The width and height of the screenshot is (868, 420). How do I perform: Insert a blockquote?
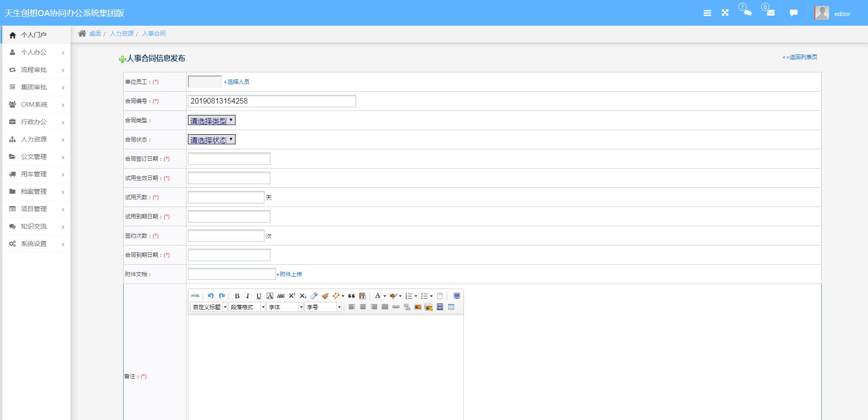[352, 296]
